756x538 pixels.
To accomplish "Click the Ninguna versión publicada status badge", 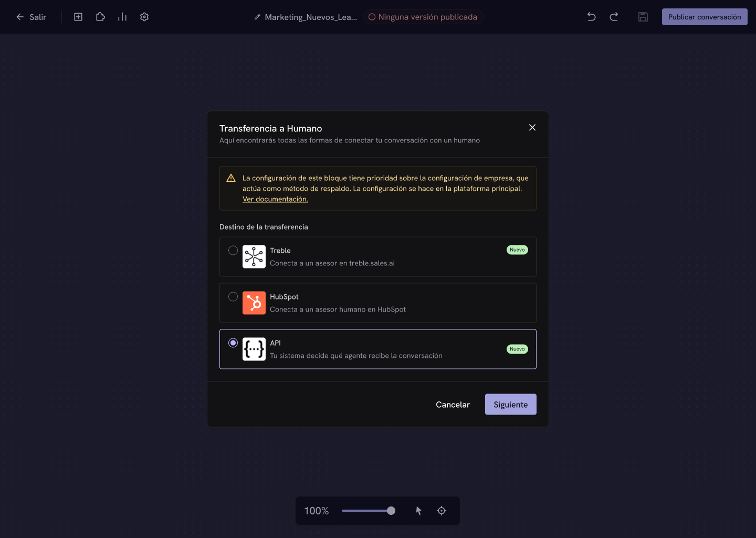I will [423, 17].
